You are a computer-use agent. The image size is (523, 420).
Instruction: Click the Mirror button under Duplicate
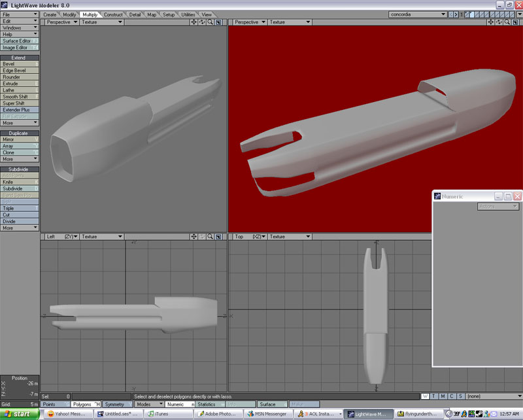pos(19,139)
